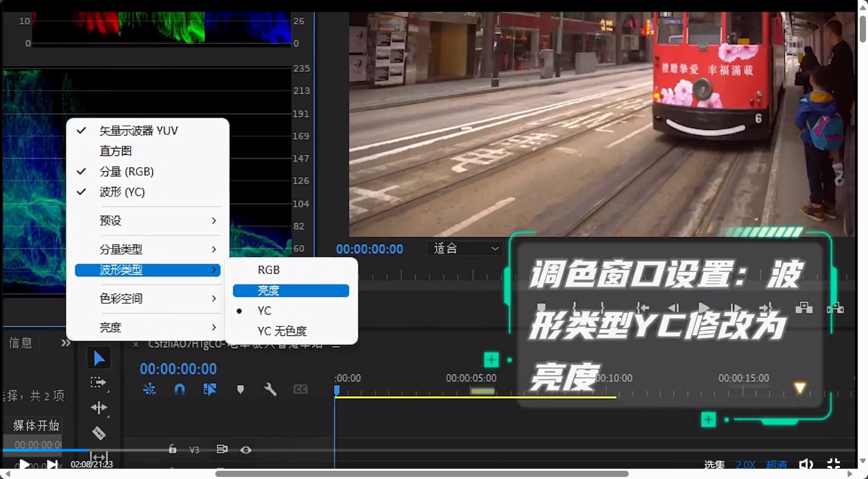
Task: Toggle sync lock for track V3
Action: [x=222, y=450]
